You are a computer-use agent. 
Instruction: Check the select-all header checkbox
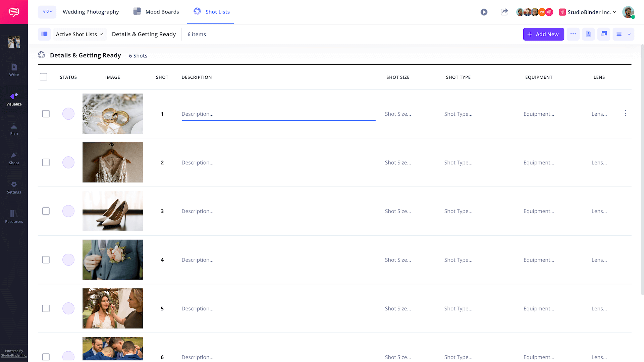44,77
